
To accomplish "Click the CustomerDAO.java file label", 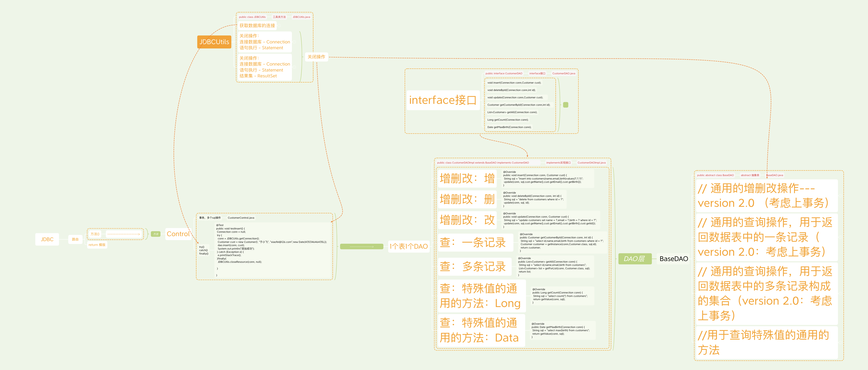I will (563, 73).
